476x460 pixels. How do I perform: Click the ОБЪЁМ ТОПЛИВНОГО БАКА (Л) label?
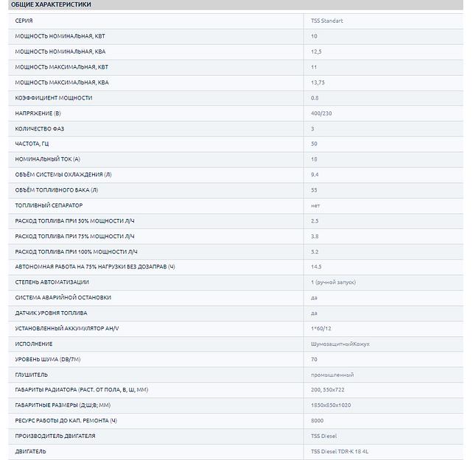click(57, 190)
